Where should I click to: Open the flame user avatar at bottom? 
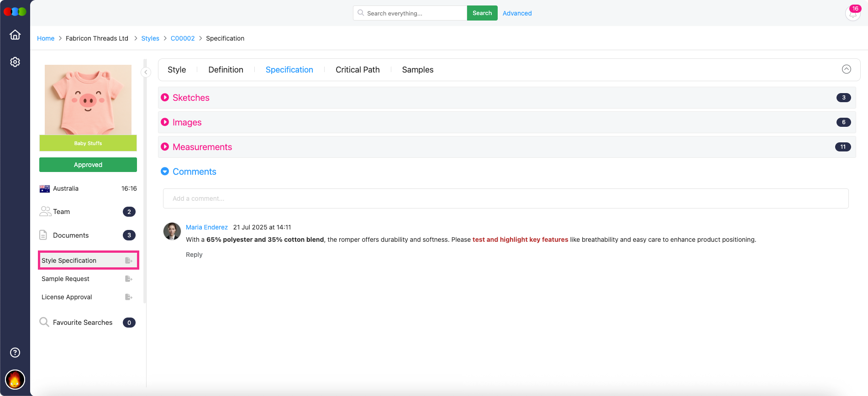15,380
